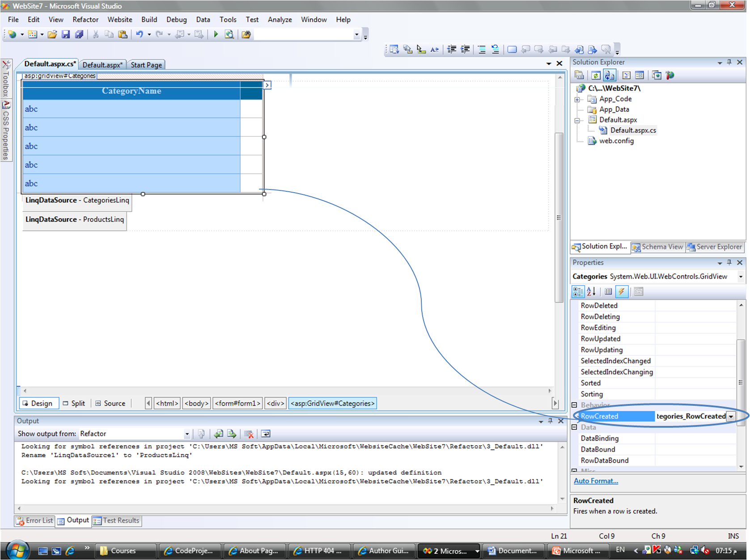The height and width of the screenshot is (560, 750).
Task: Click the New Web Site toolbar icon
Action: tap(12, 34)
